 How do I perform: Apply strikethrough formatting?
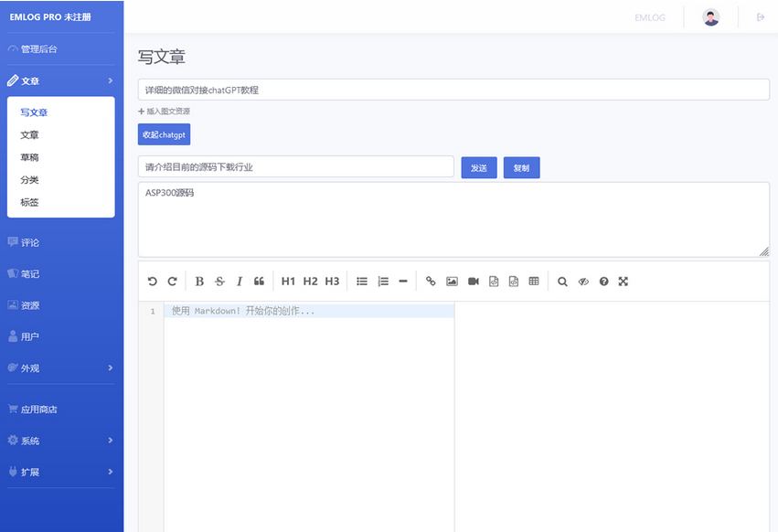click(x=219, y=282)
